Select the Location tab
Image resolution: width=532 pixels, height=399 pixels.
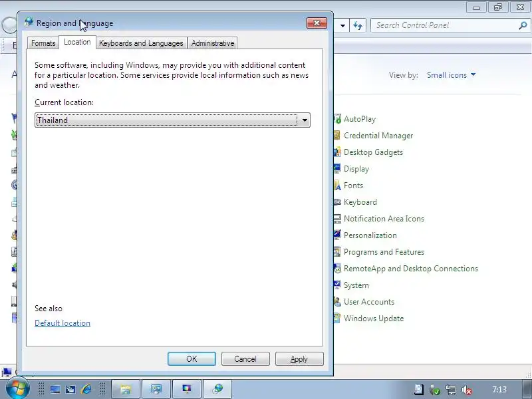(77, 42)
